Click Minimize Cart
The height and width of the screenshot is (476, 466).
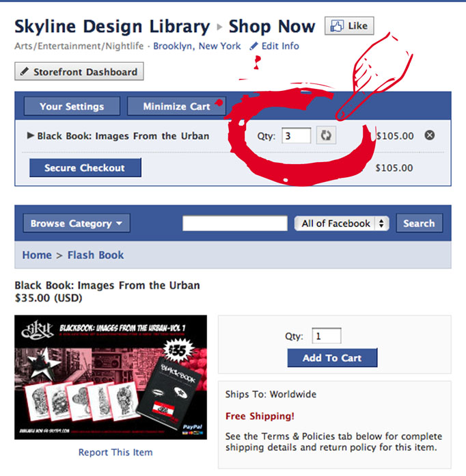pos(176,106)
